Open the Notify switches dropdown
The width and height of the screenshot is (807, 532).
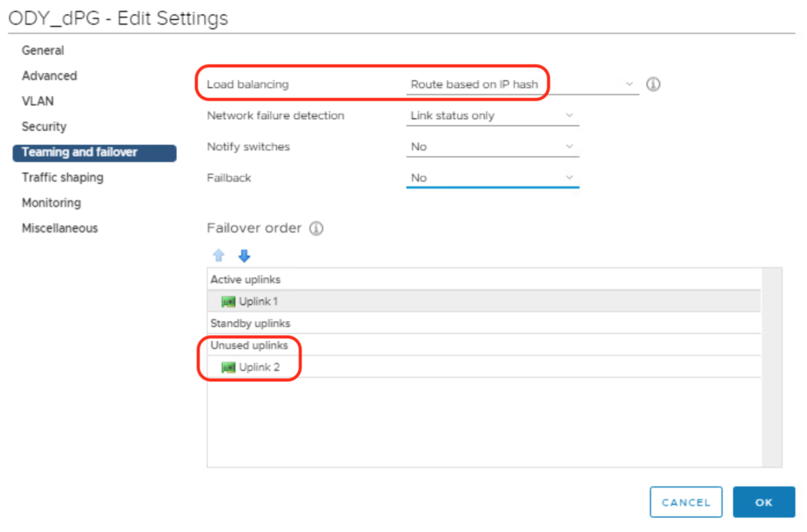[492, 147]
